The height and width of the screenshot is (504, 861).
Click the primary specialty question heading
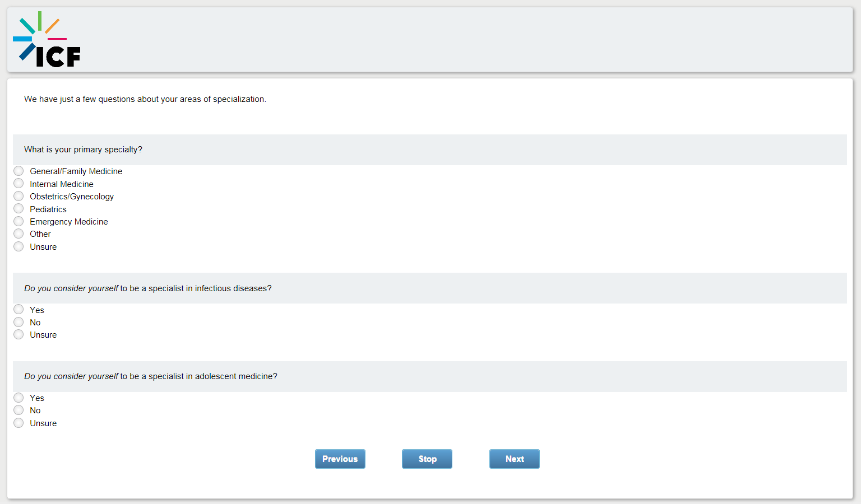pos(83,150)
